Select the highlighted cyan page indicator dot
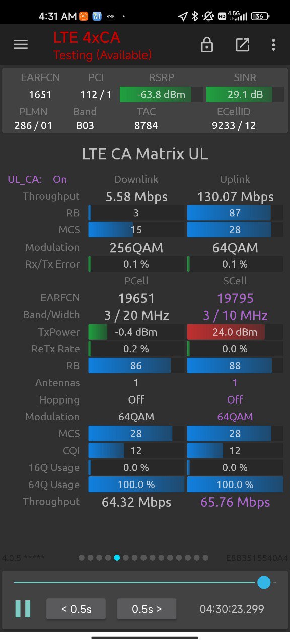Viewport: 290px width, 644px height. pos(117,557)
